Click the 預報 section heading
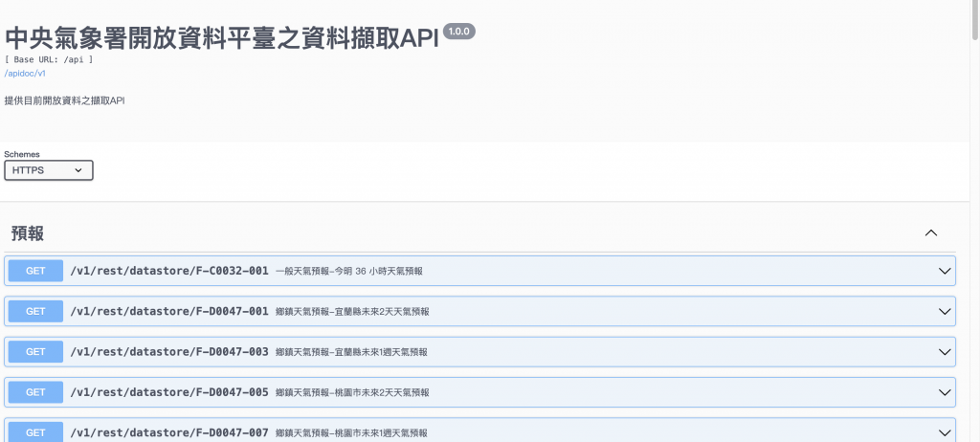This screenshot has width=980, height=442. click(x=28, y=233)
